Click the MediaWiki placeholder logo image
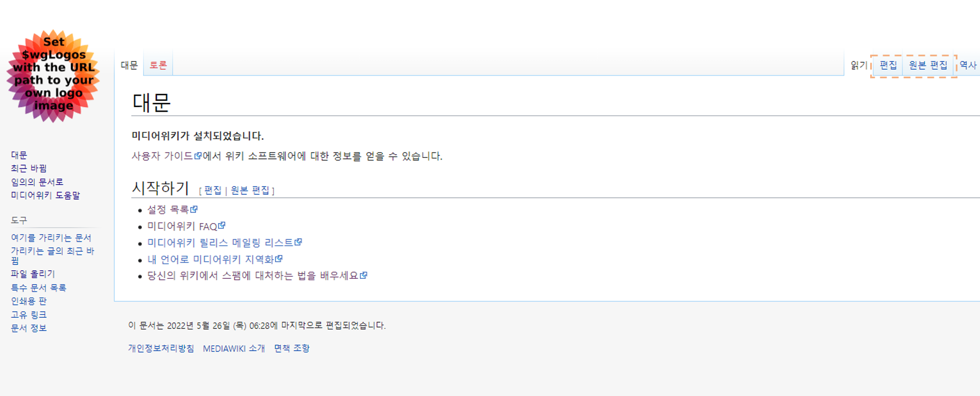 [54, 75]
